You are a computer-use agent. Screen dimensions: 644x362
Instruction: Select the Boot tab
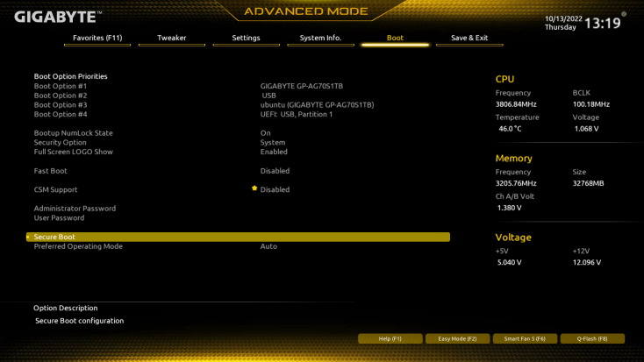395,39
